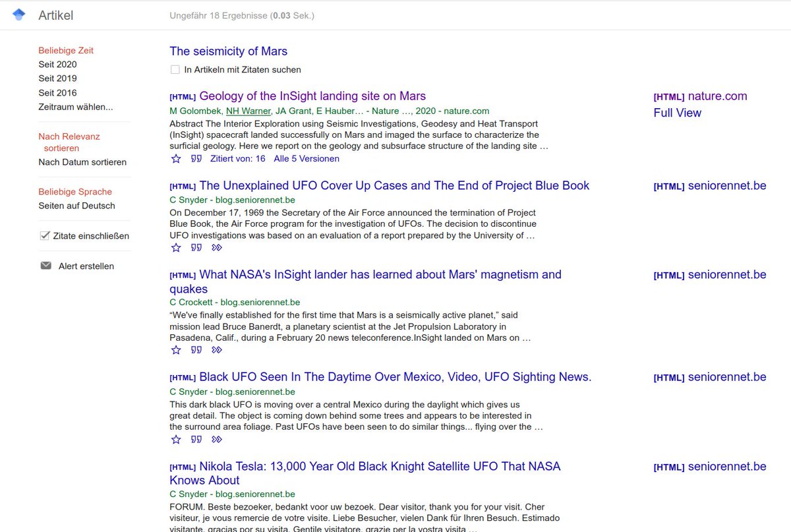Open 'The Unexplained UFO Cover Up Cases' article
This screenshot has width=791, height=532.
pyautogui.click(x=394, y=186)
